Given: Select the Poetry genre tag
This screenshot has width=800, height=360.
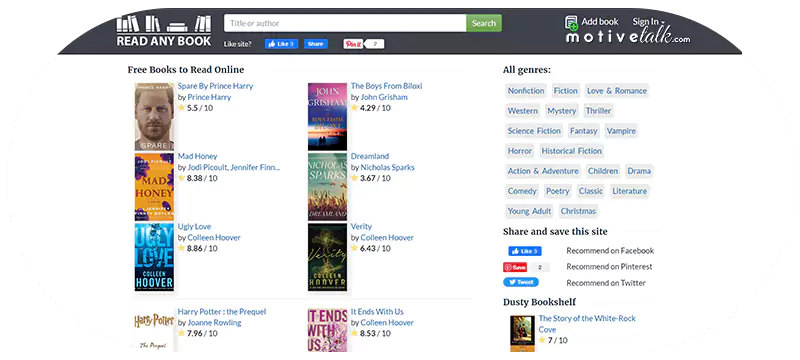Looking at the screenshot, I should pyautogui.click(x=558, y=191).
